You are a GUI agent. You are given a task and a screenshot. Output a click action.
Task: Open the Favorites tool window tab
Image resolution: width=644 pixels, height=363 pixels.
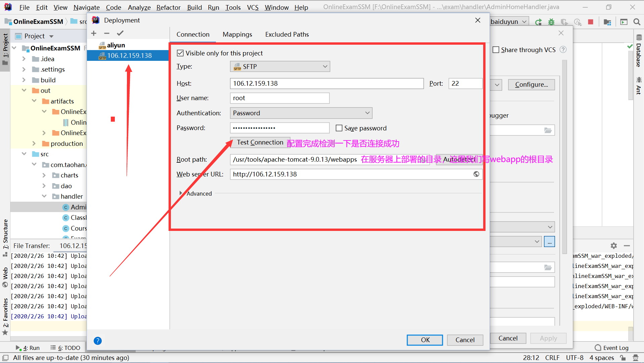click(x=5, y=316)
